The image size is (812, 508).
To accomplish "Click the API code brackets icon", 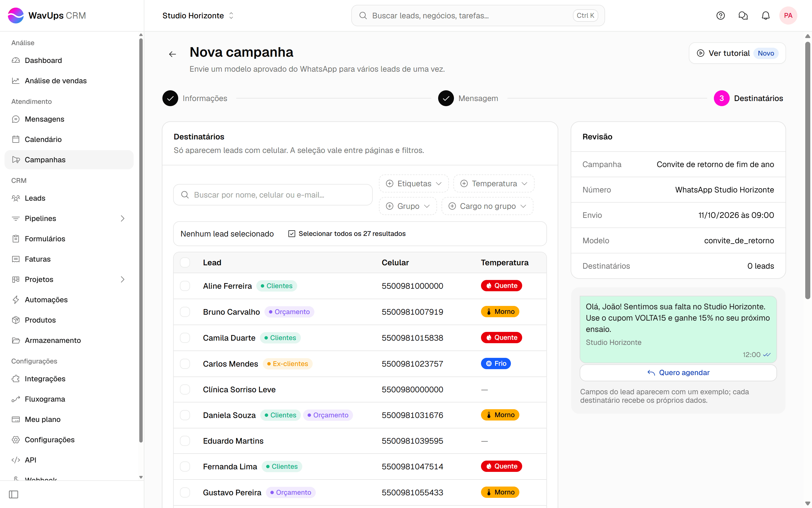I will 16,460.
